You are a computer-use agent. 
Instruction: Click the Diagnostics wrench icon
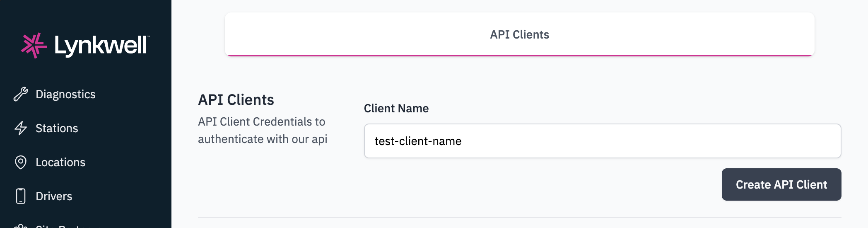tap(21, 94)
